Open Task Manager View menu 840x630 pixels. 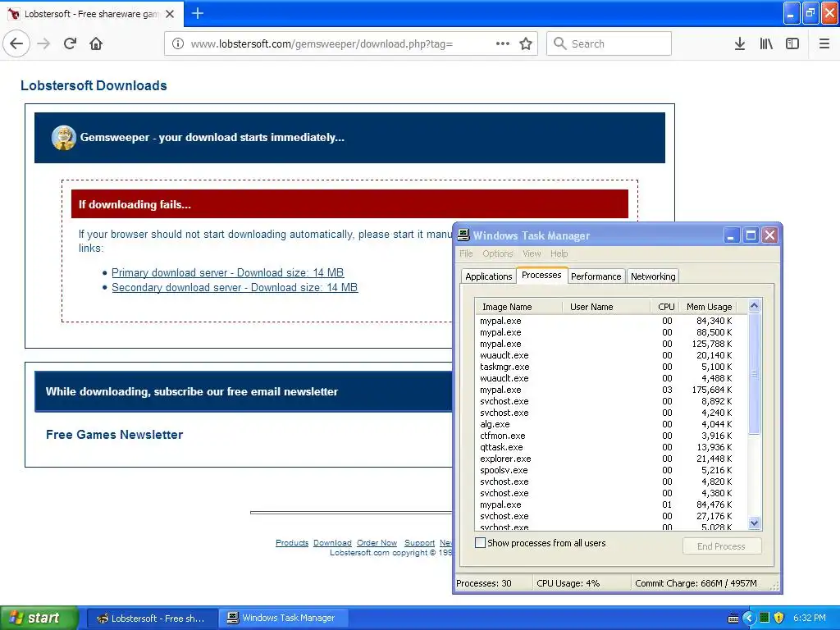[532, 253]
